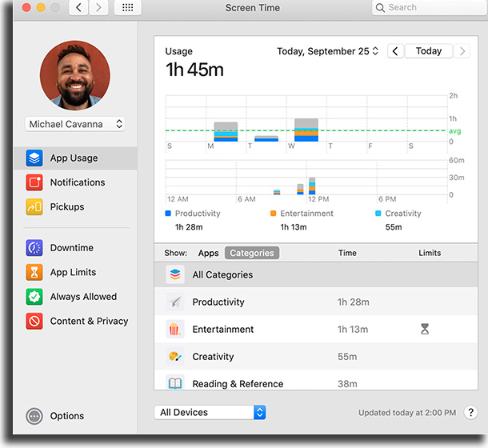
Task: Click the cyan Creativity legend swatch
Action: (x=378, y=214)
